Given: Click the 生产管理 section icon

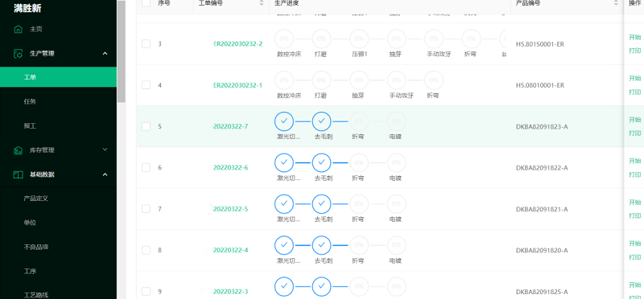Looking at the screenshot, I should point(18,53).
